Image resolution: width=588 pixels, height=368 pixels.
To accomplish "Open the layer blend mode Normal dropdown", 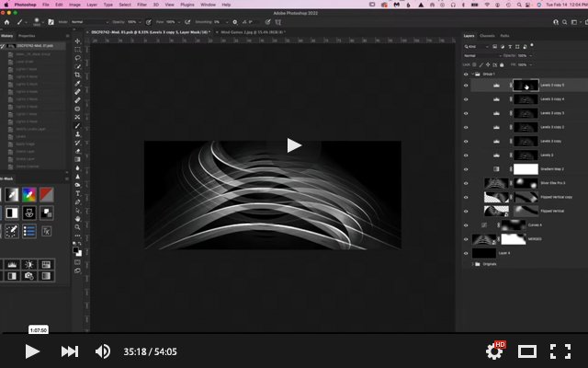I will pyautogui.click(x=482, y=55).
